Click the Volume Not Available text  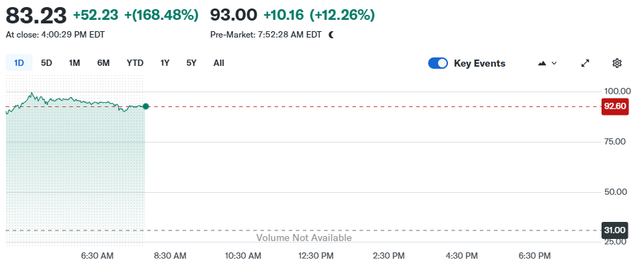[x=304, y=238]
